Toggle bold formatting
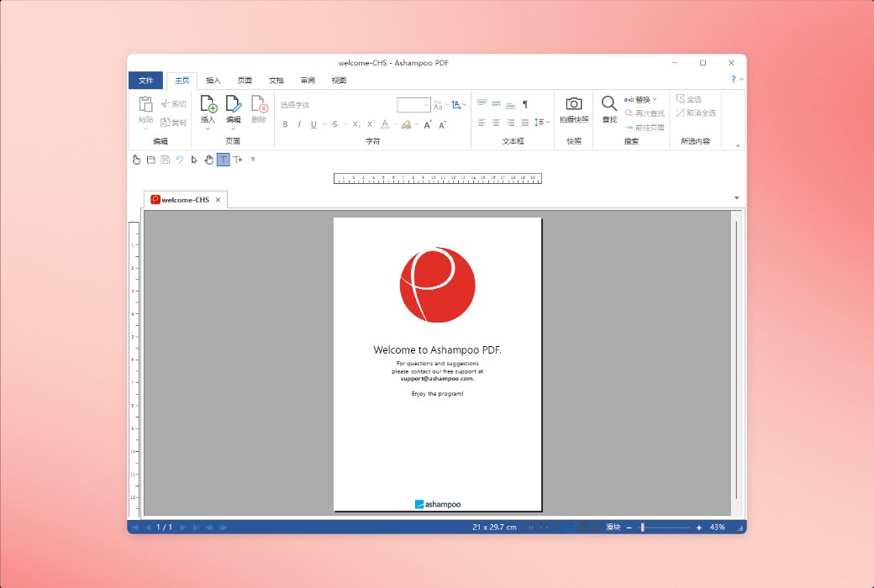 pyautogui.click(x=286, y=123)
